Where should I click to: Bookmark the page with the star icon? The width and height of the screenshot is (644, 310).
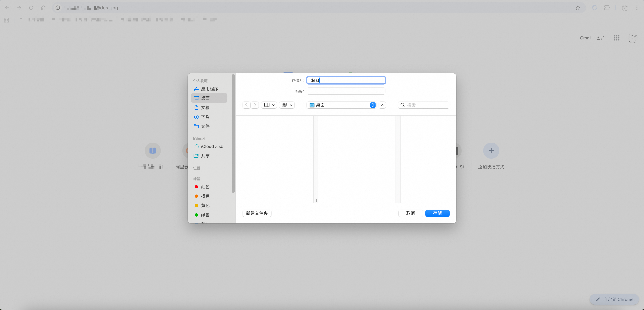(x=578, y=8)
